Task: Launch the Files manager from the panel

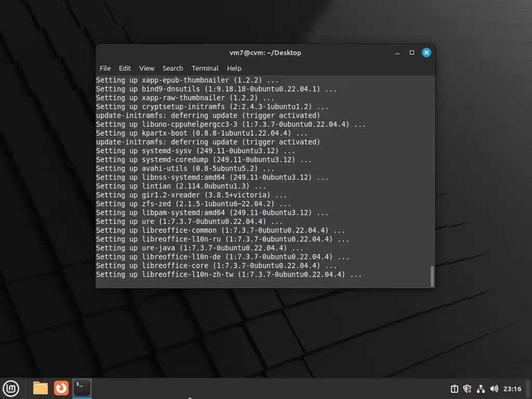Action: (41, 388)
